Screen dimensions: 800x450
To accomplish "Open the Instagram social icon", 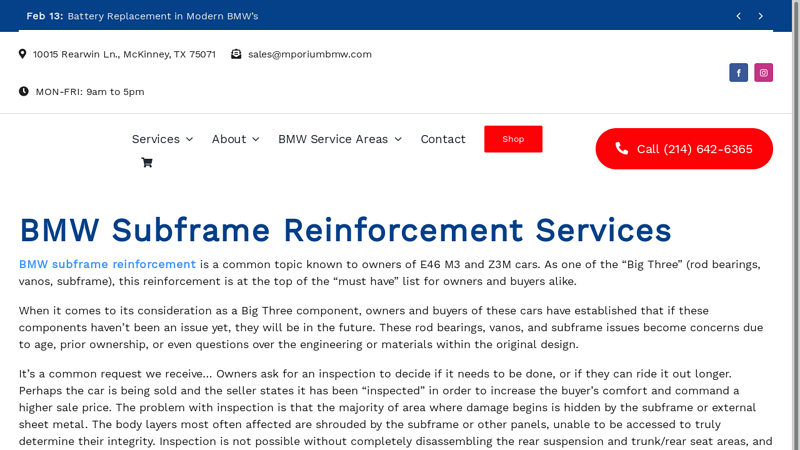I will pyautogui.click(x=763, y=72).
